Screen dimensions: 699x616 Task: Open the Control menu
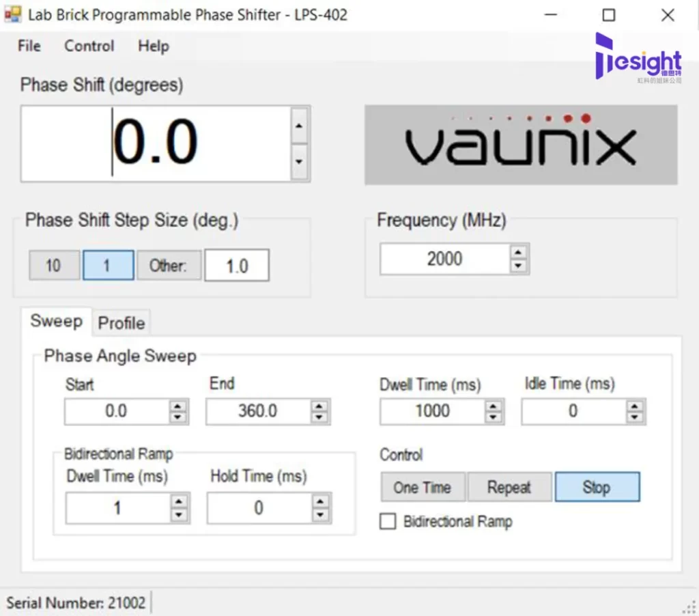pos(89,46)
